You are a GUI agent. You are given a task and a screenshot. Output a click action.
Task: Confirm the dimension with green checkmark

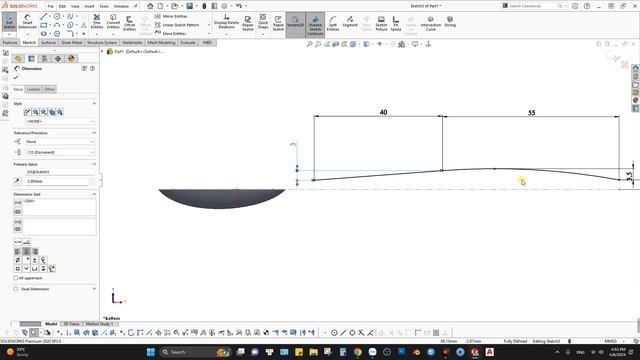pos(16,77)
